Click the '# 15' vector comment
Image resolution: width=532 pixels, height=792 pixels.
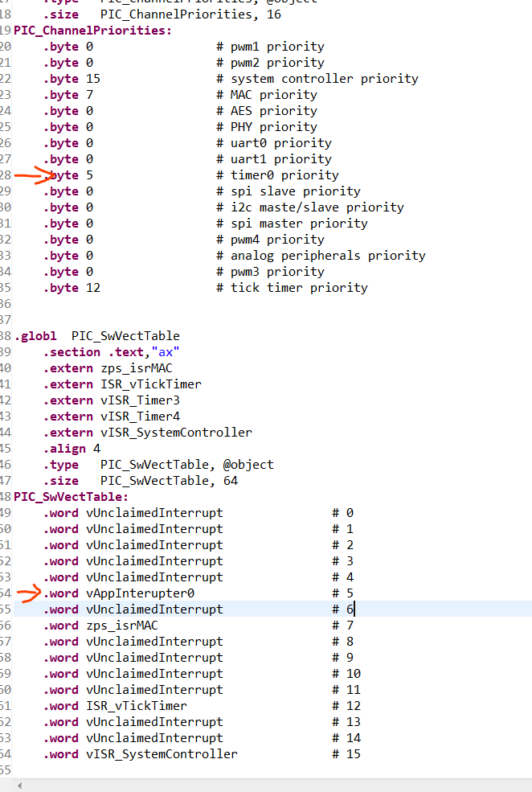tap(346, 755)
